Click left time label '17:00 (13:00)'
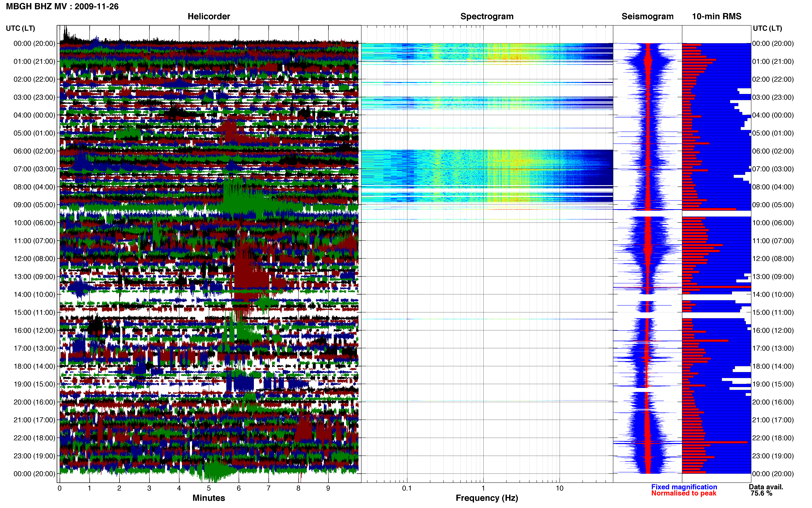Viewport: 812px width, 508px height. click(x=34, y=348)
